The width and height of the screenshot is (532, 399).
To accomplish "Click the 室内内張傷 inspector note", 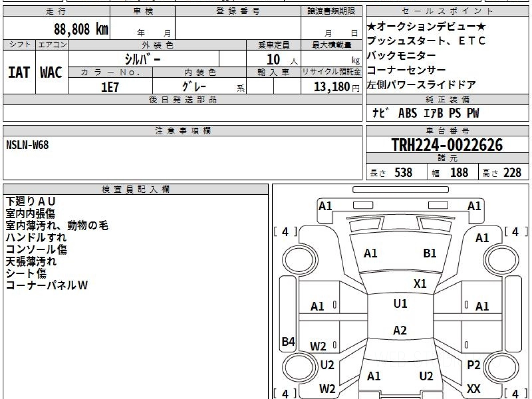I will click(x=31, y=214).
